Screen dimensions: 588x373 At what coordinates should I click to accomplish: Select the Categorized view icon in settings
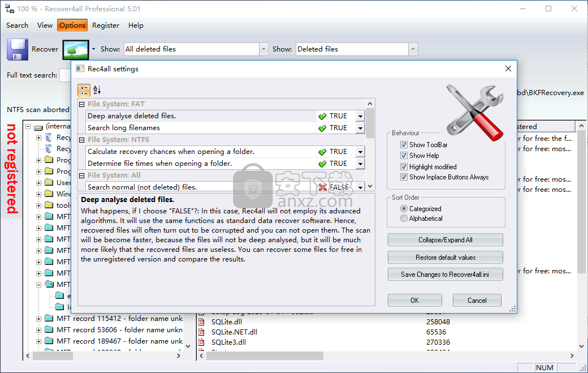pyautogui.click(x=84, y=90)
